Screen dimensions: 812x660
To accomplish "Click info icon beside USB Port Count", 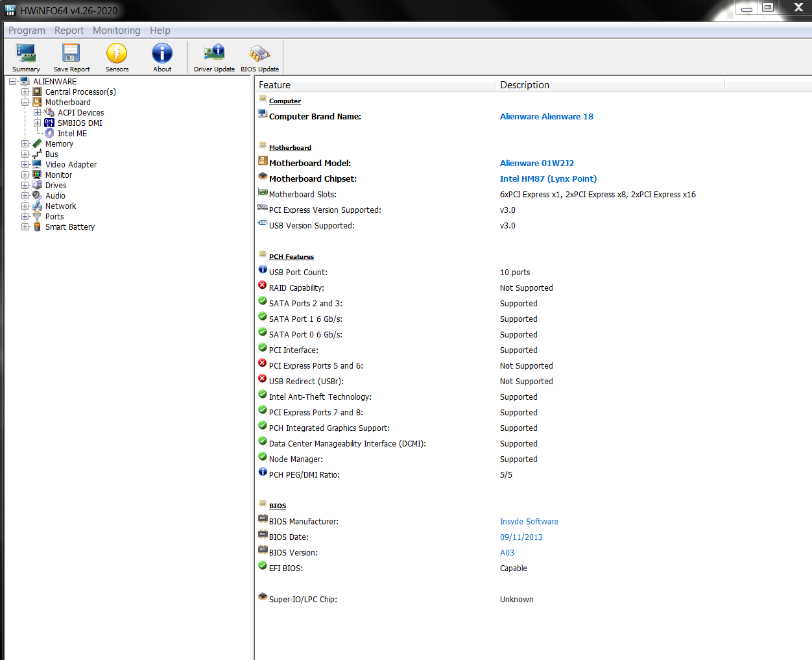I will [263, 269].
